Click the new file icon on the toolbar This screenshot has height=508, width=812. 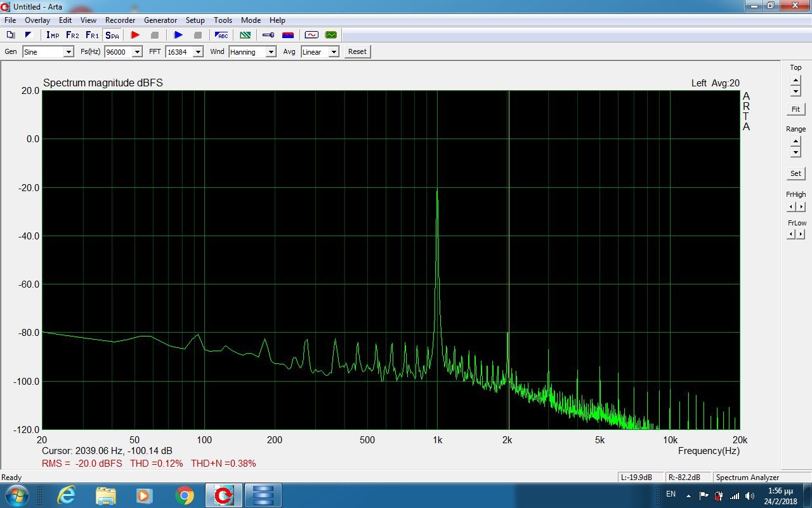(11, 35)
